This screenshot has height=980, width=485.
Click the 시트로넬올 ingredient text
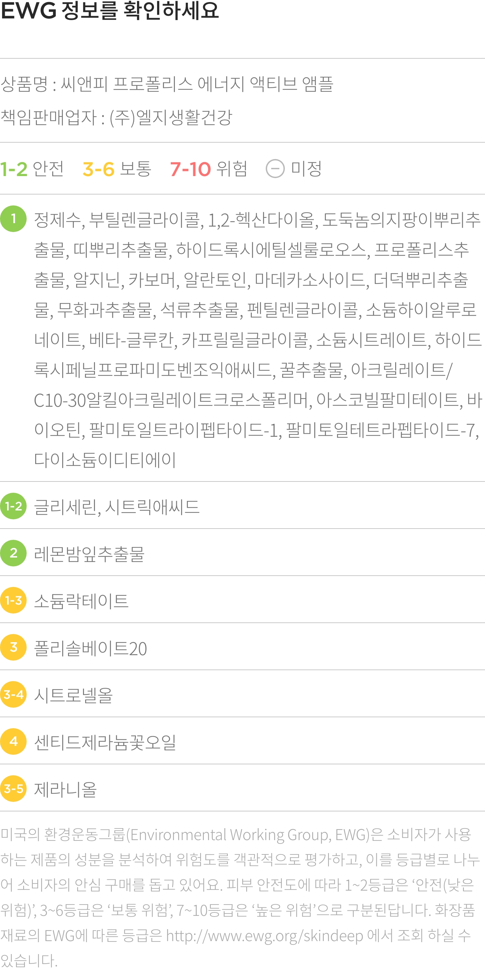[x=73, y=695]
